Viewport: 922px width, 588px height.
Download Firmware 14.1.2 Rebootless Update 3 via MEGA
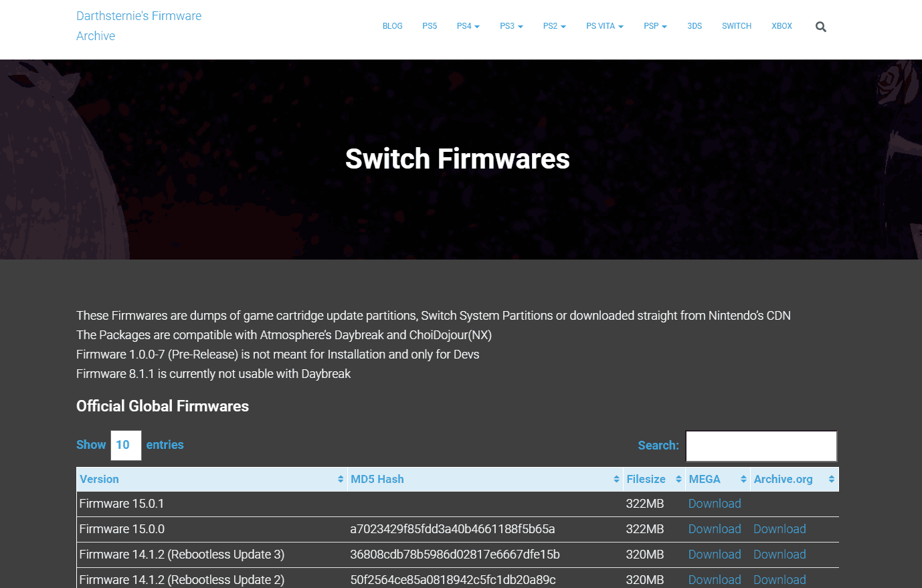[715, 555]
